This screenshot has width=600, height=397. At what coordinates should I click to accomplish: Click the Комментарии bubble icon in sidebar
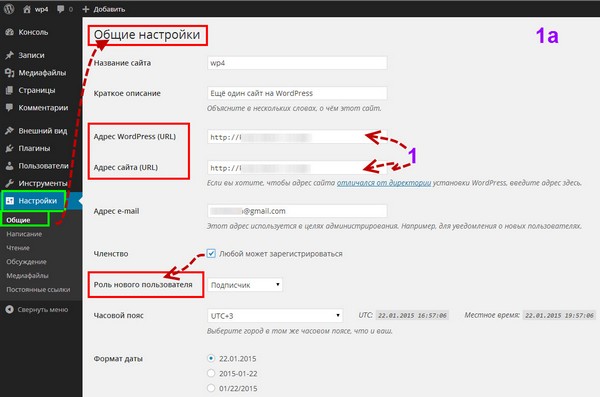pos(10,108)
